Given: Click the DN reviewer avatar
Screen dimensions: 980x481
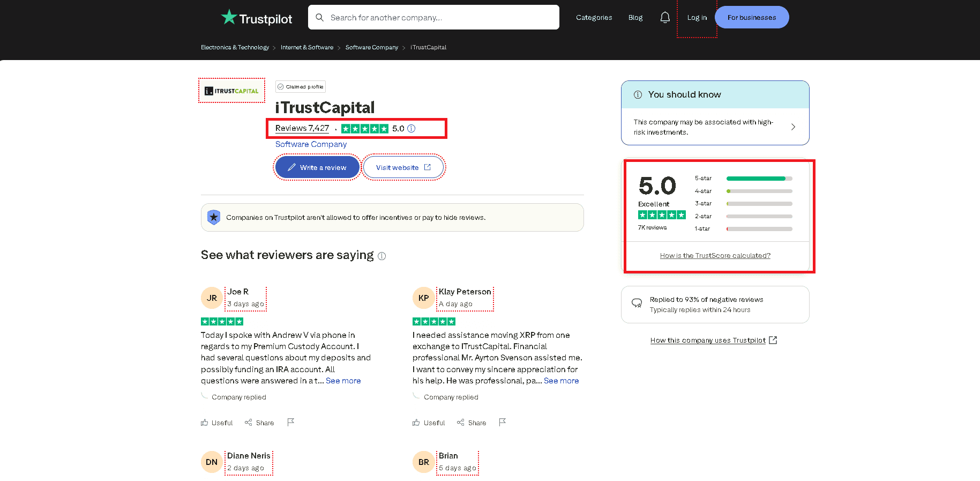Looking at the screenshot, I should [x=212, y=462].
